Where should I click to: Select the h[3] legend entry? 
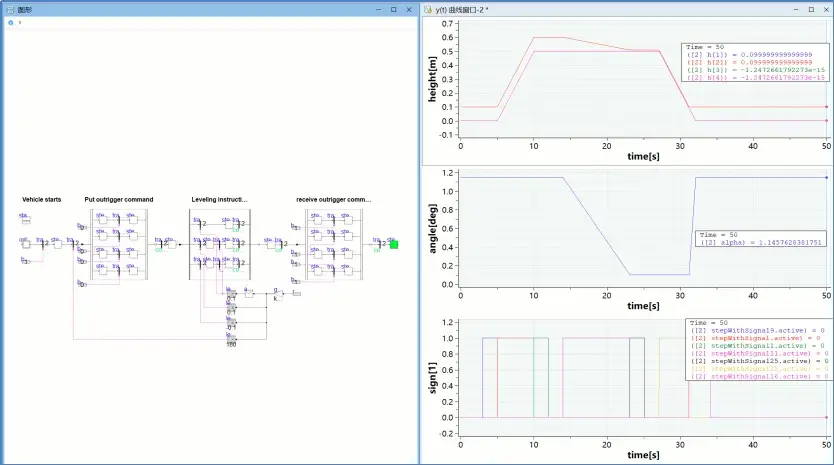pyautogui.click(x=755, y=70)
